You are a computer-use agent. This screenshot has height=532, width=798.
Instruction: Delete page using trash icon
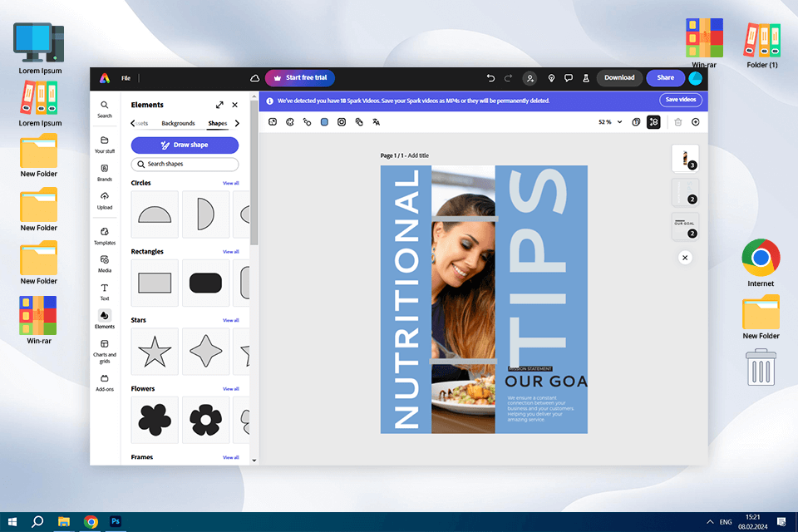pyautogui.click(x=678, y=122)
